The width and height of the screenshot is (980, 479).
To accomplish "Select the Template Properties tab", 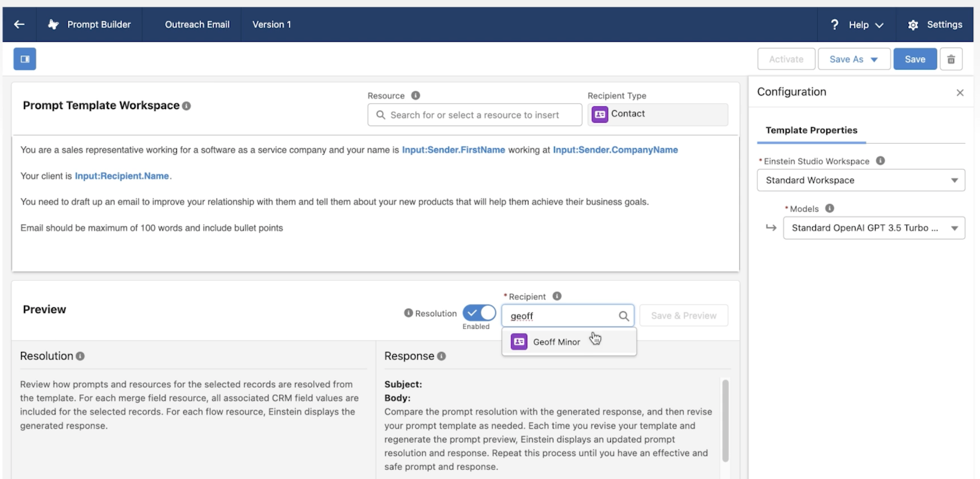I will point(811,130).
